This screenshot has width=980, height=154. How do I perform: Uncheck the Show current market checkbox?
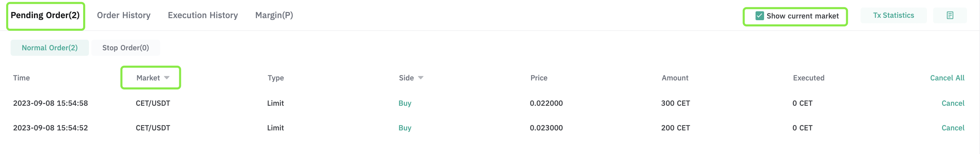click(759, 16)
